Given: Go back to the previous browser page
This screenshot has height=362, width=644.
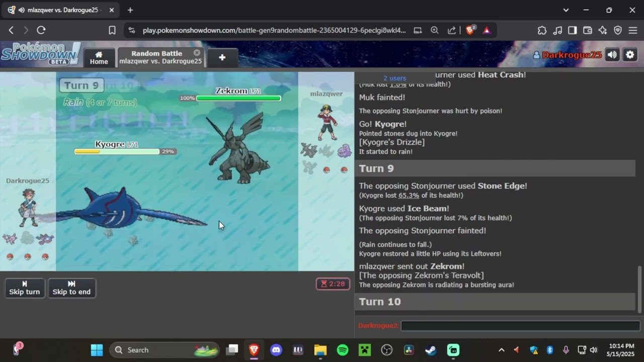Looking at the screenshot, I should coord(11,30).
